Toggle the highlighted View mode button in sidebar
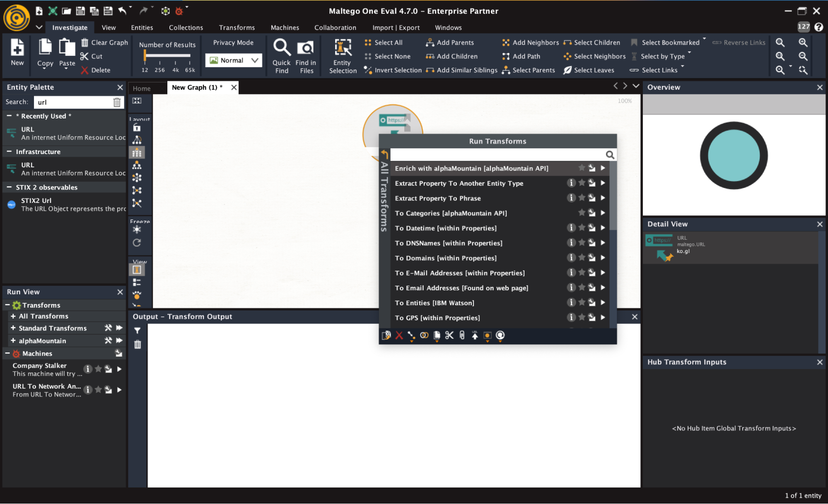The width and height of the screenshot is (828, 504). coord(137,270)
